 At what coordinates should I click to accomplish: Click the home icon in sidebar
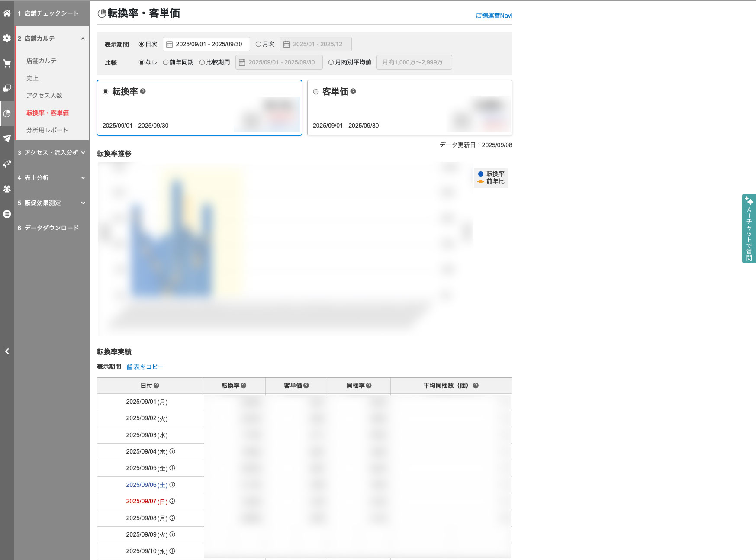click(7, 13)
